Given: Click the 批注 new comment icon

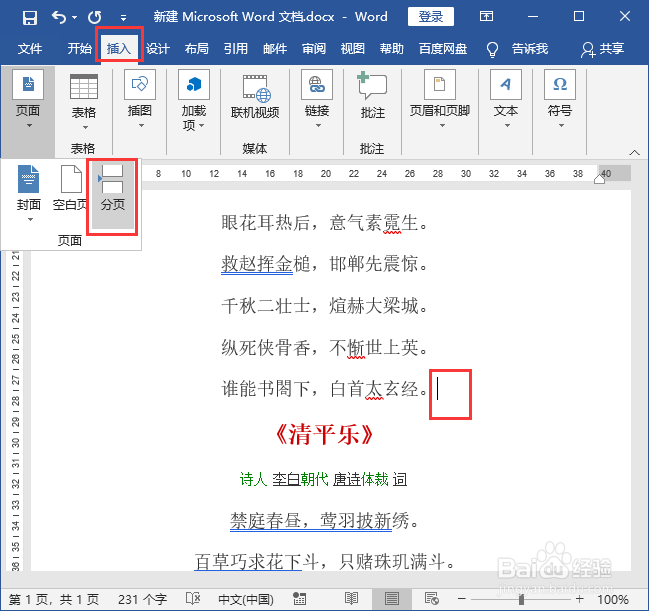Looking at the screenshot, I should (x=372, y=85).
